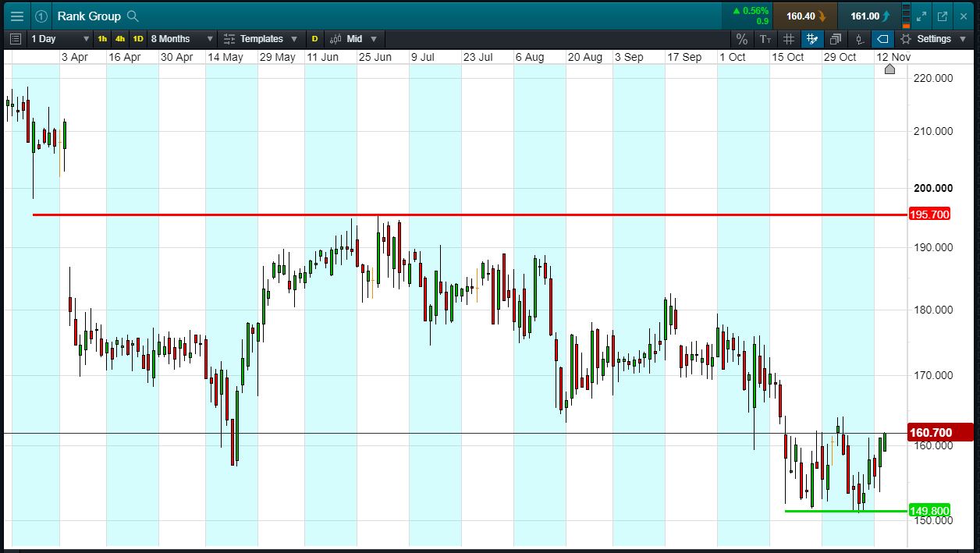Toggle orders and positions on chart

859,38
